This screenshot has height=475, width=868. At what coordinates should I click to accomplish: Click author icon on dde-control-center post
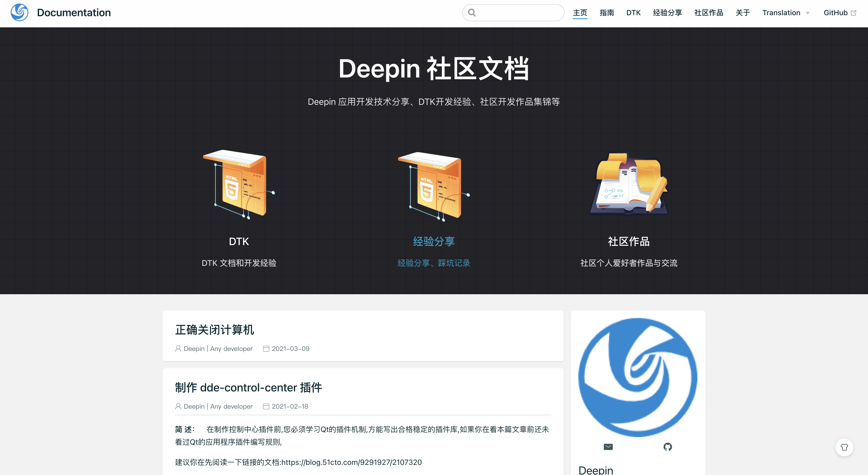178,406
